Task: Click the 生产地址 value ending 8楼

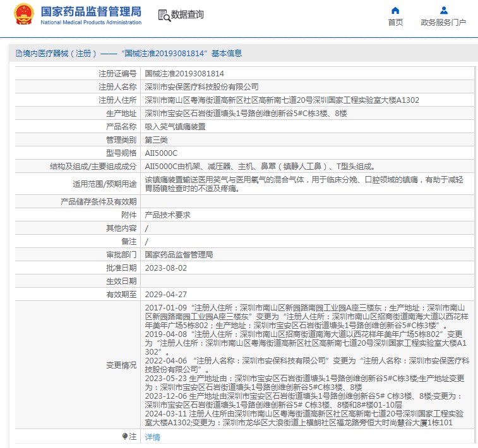Action: (246, 114)
